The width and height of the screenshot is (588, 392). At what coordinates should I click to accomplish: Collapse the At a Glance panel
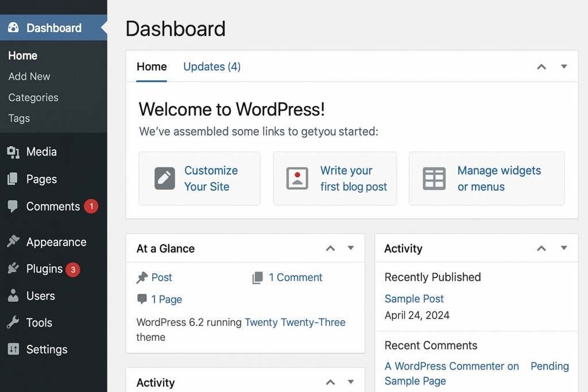pos(330,248)
